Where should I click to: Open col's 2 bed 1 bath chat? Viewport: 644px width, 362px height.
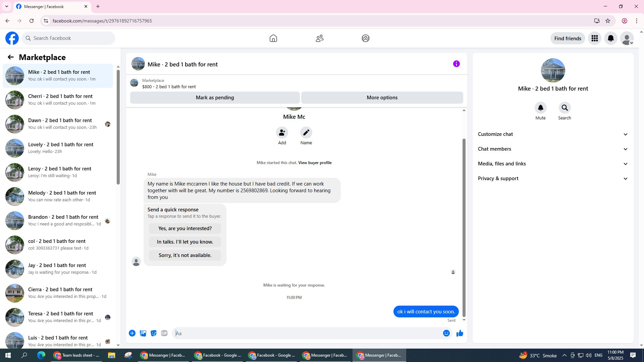[58, 245]
